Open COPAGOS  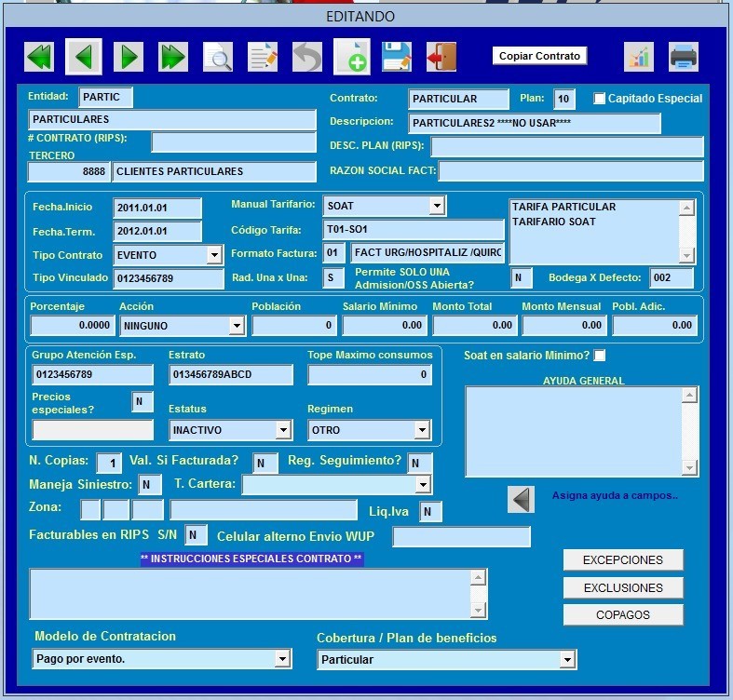click(x=623, y=614)
